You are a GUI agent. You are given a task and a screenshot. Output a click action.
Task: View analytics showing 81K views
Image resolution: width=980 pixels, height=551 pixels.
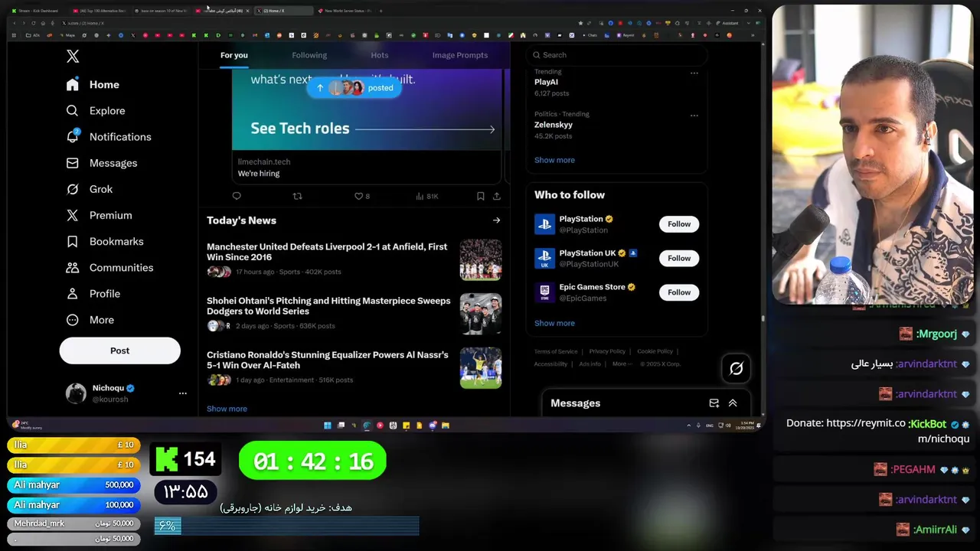click(x=426, y=196)
